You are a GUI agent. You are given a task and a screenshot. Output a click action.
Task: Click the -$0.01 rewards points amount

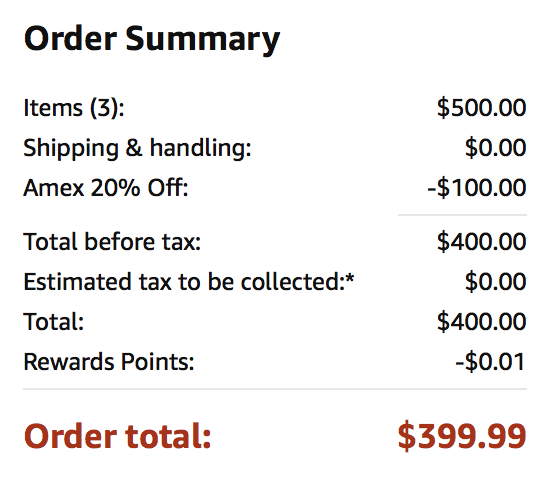pos(490,362)
